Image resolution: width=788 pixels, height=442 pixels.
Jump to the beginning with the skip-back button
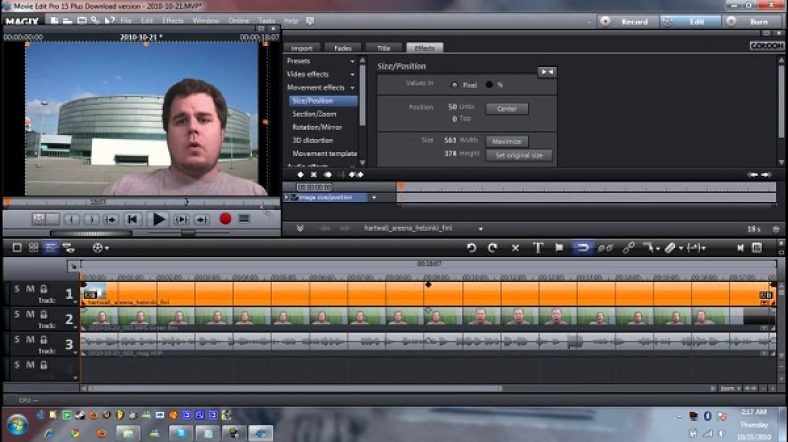[x=132, y=219]
